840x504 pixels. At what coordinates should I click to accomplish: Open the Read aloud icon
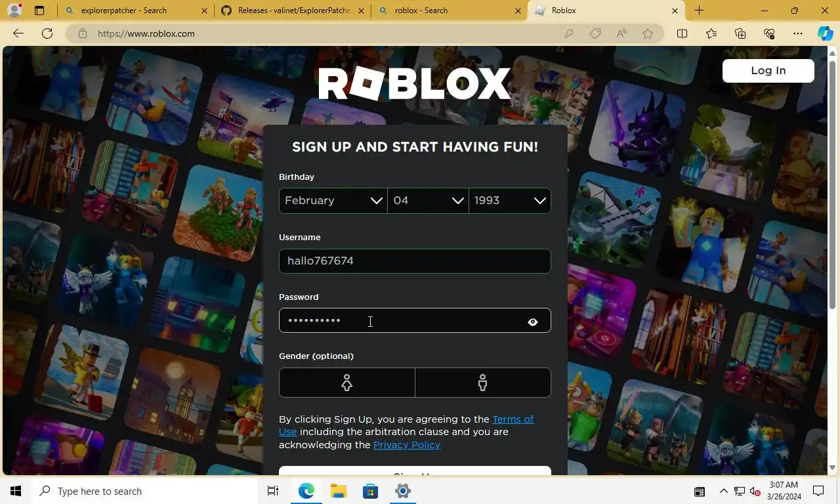tap(621, 33)
